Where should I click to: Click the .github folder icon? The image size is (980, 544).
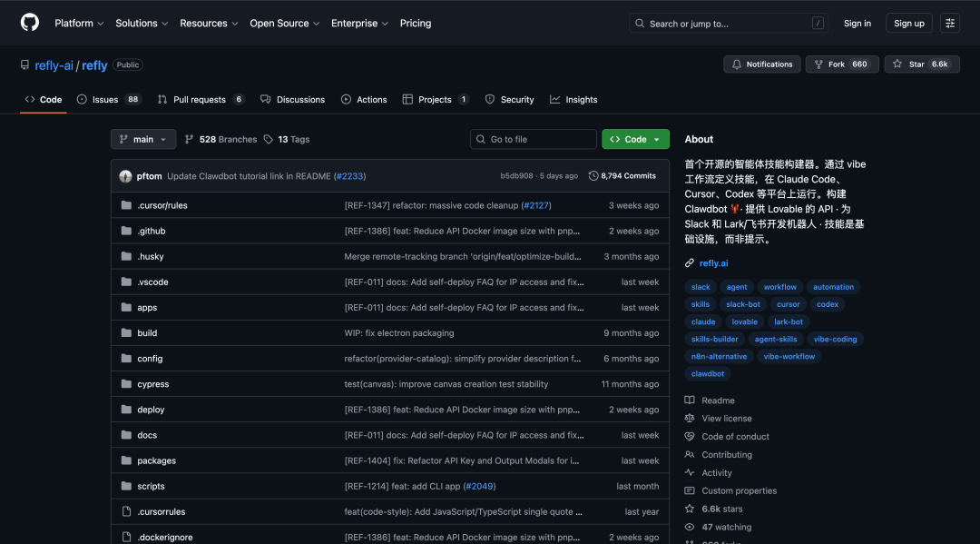coord(126,231)
